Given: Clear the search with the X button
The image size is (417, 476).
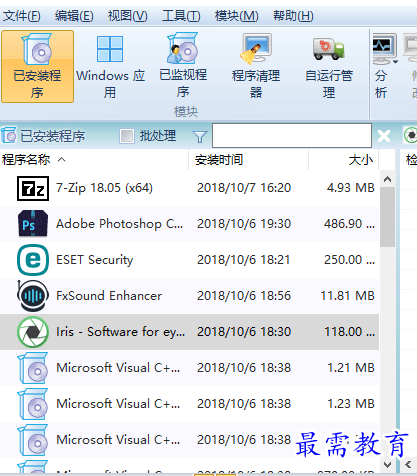Looking at the screenshot, I should (x=384, y=136).
